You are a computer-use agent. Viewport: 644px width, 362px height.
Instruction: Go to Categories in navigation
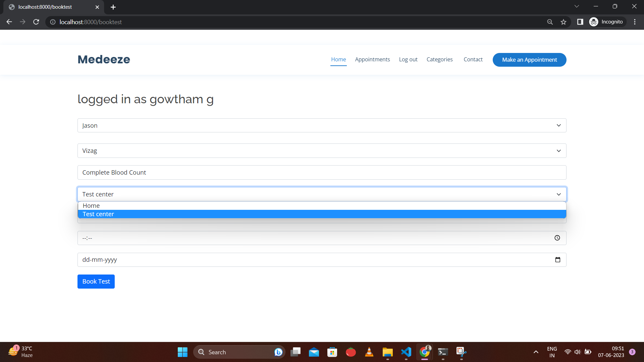tap(439, 59)
